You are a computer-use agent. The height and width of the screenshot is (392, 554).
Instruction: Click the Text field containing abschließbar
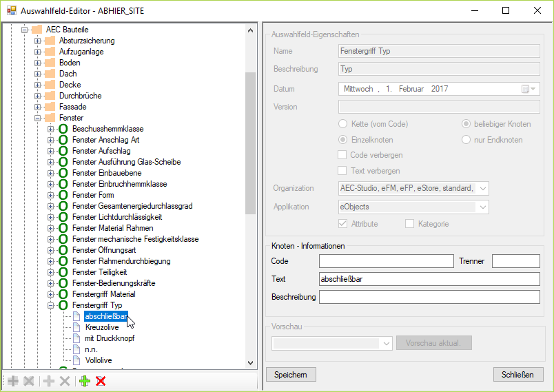pyautogui.click(x=429, y=279)
